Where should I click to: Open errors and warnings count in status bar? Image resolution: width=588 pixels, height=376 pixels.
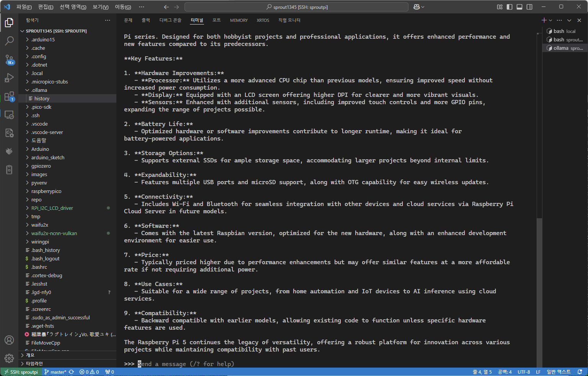[x=89, y=372]
